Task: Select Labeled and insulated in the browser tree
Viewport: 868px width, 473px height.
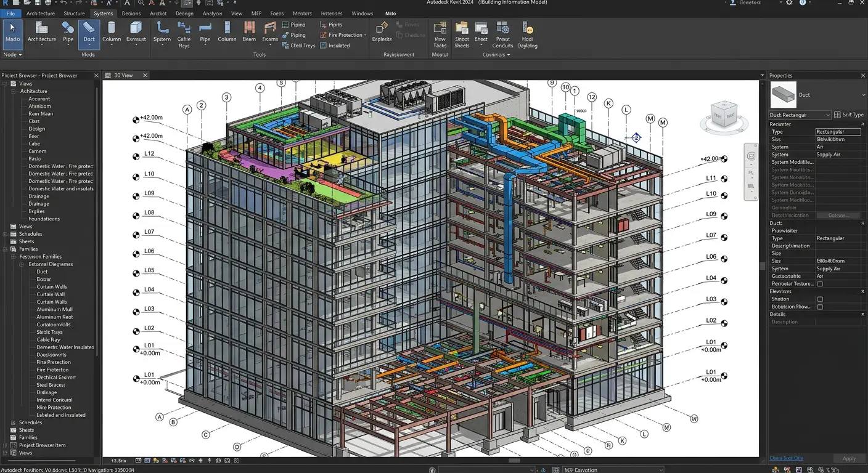Action: pos(61,415)
